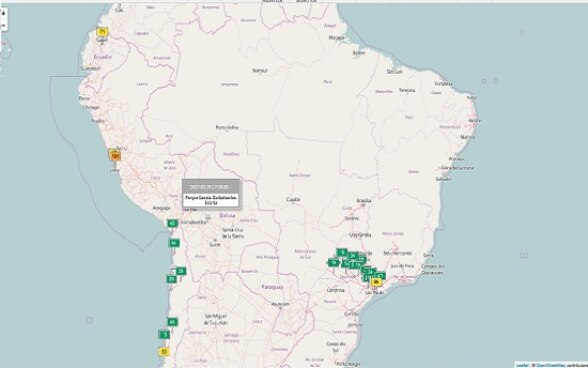Click the Paraguay country label

272,287
